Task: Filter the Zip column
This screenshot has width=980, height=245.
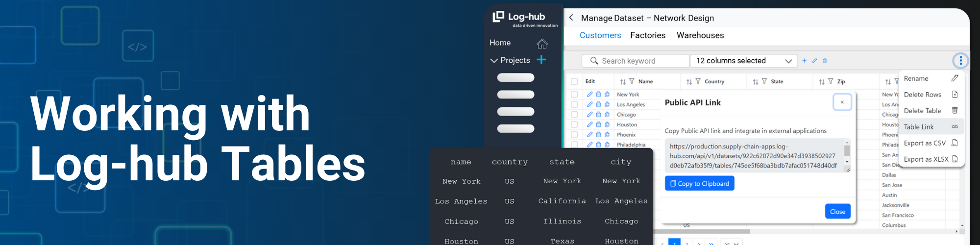Action: click(x=831, y=81)
